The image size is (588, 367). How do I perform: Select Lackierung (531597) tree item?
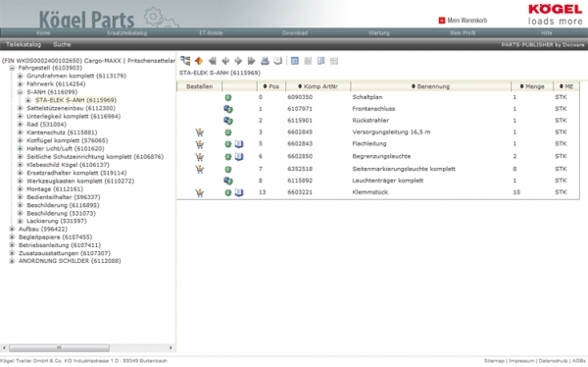[x=57, y=221]
